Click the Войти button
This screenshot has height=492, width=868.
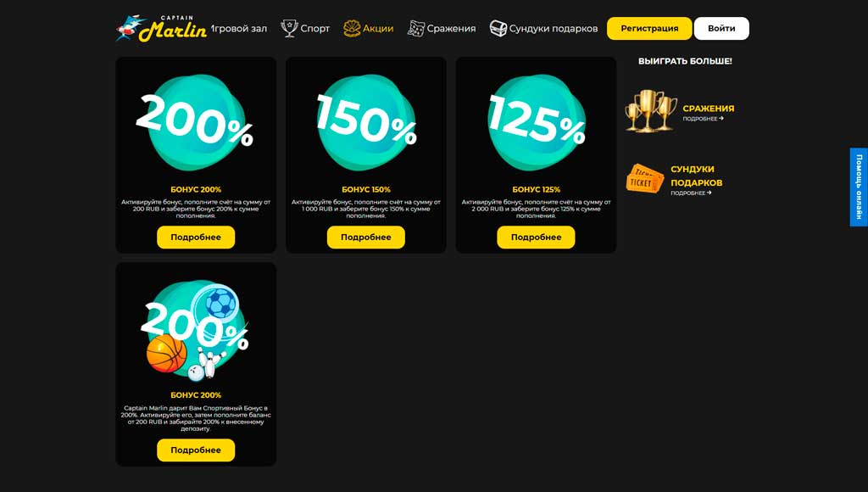point(721,28)
